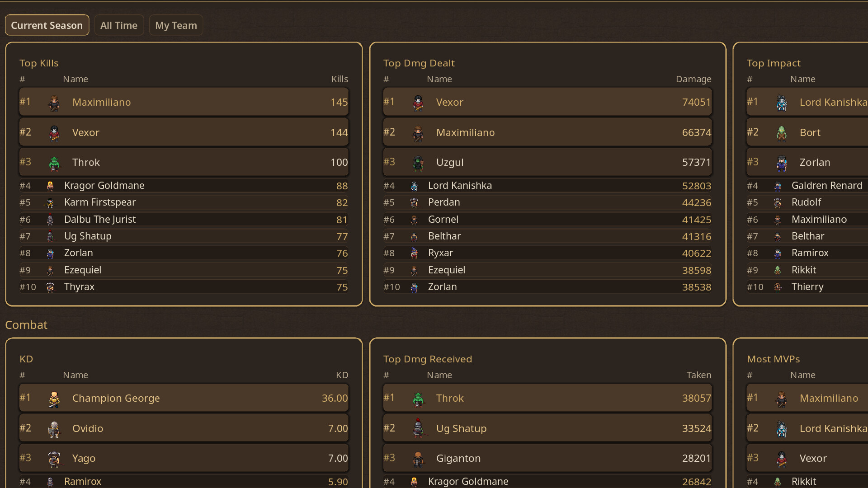Viewport: 868px width, 488px height.
Task: Open the My Team tab
Action: (176, 25)
